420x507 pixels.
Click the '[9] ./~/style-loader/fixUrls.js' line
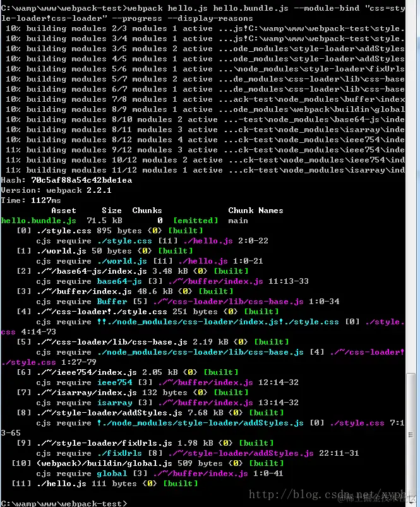click(145, 443)
